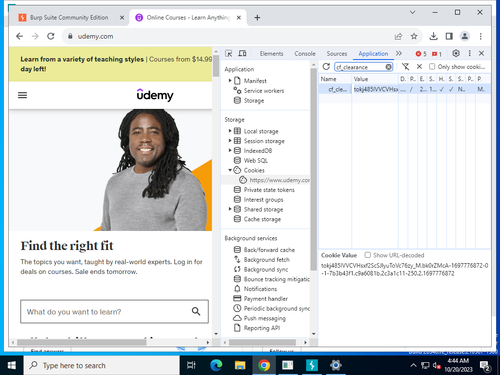
Task: Open Microsoft Edge from taskbar
Action: pos(216,365)
